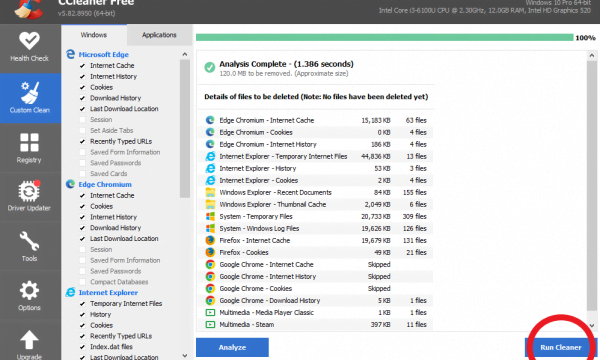The image size is (600, 360).
Task: Click cleaning list scroll up arrow
Action: pyautogui.click(x=185, y=54)
